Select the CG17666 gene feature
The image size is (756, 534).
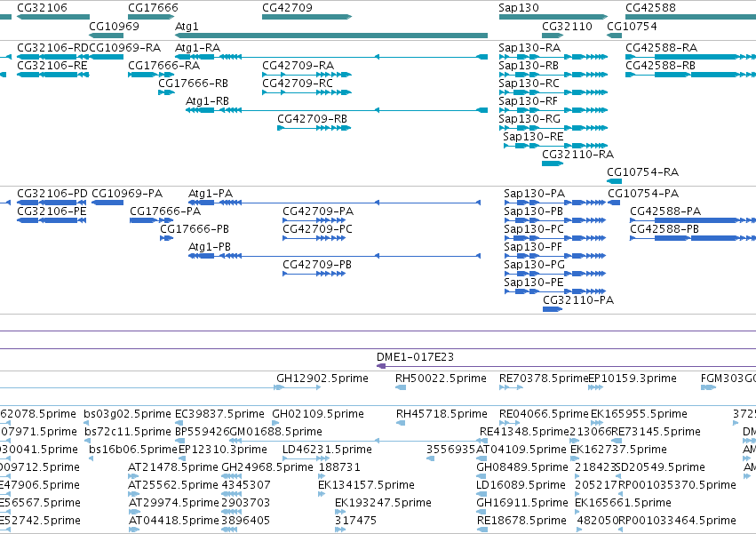pyautogui.click(x=151, y=17)
